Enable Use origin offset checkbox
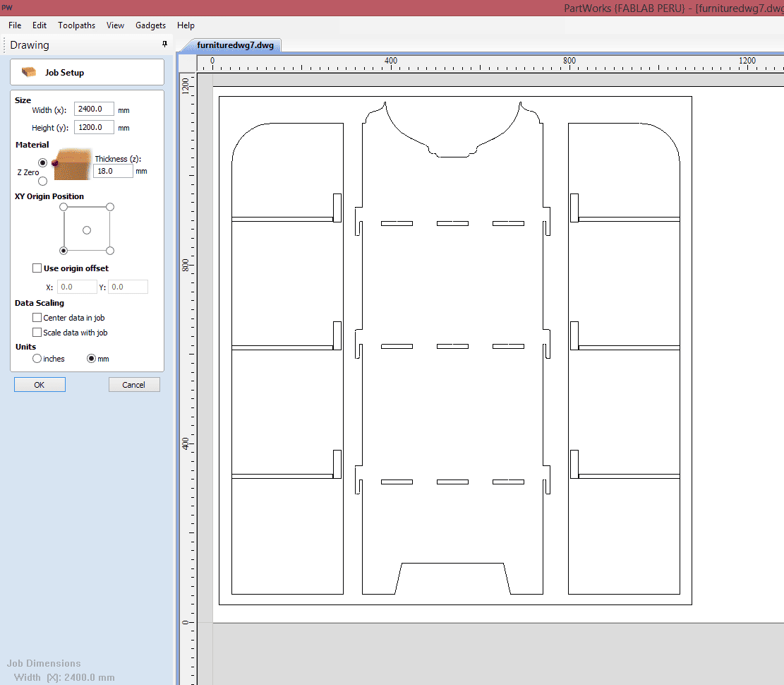This screenshot has width=784, height=685. tap(37, 268)
